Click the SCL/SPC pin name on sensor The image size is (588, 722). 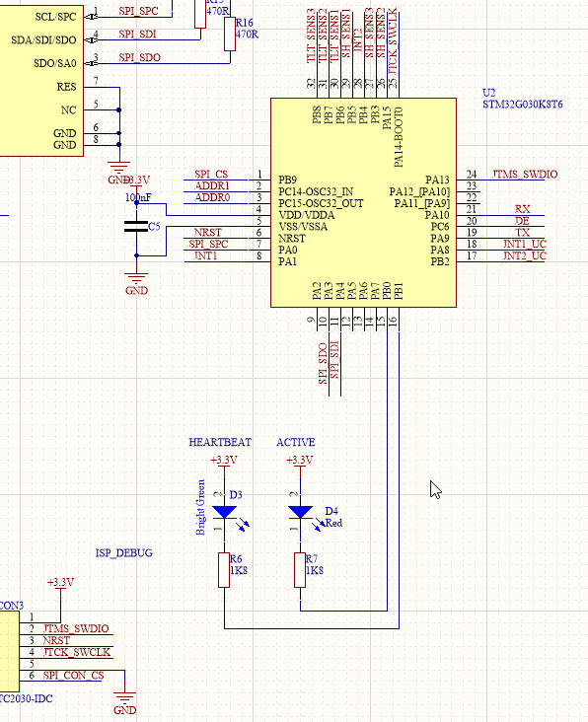coord(55,17)
